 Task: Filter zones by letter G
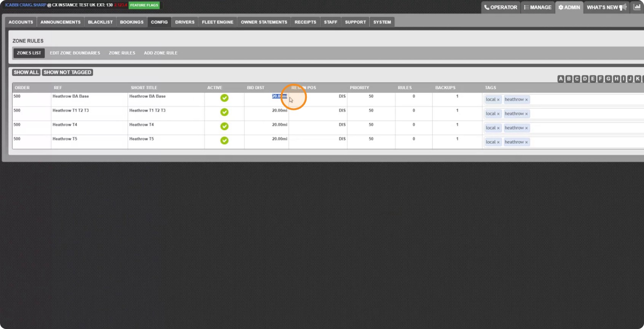(608, 79)
